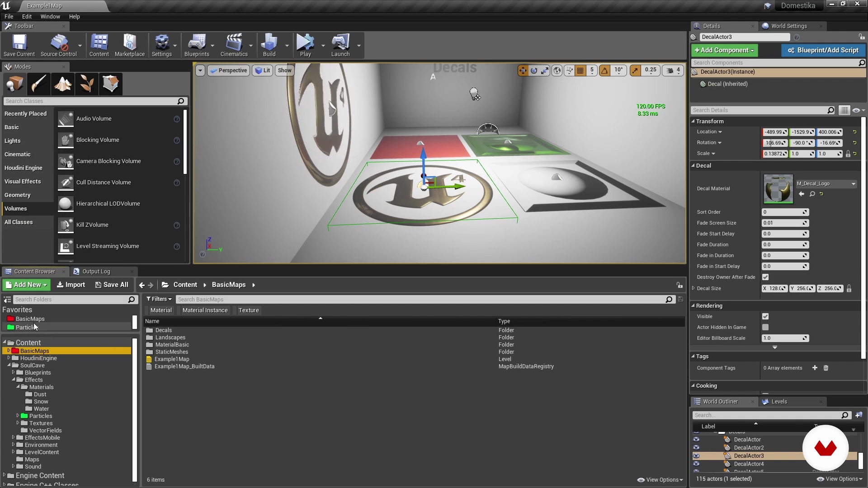Add element to Component Tags
868x488 pixels.
pyautogui.click(x=815, y=368)
